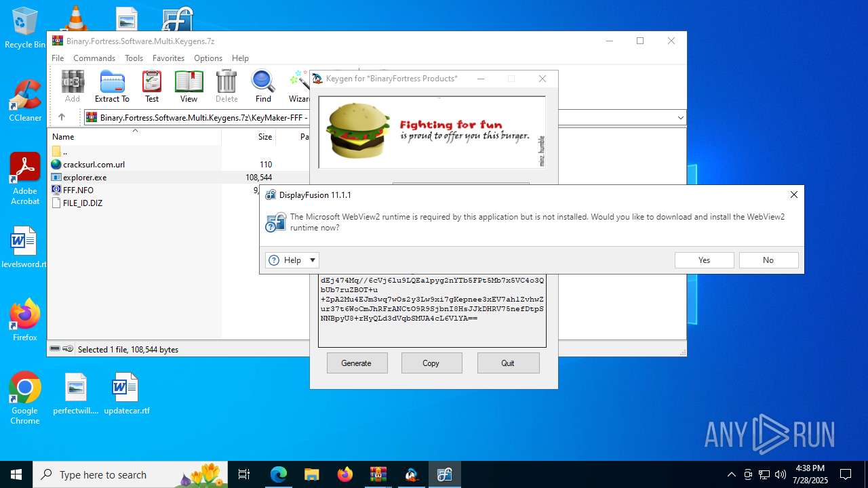Screen dimensions: 868x488
Task: Open the Windows Start menu
Action: click(x=16, y=474)
